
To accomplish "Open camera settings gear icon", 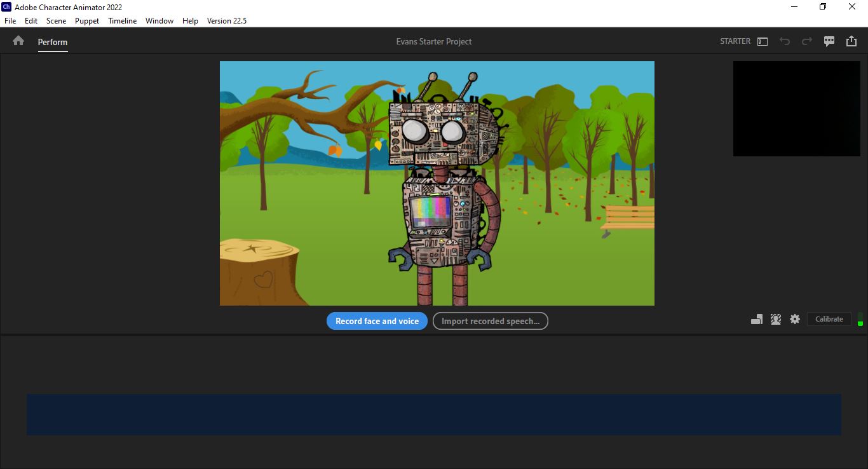I will pyautogui.click(x=795, y=319).
